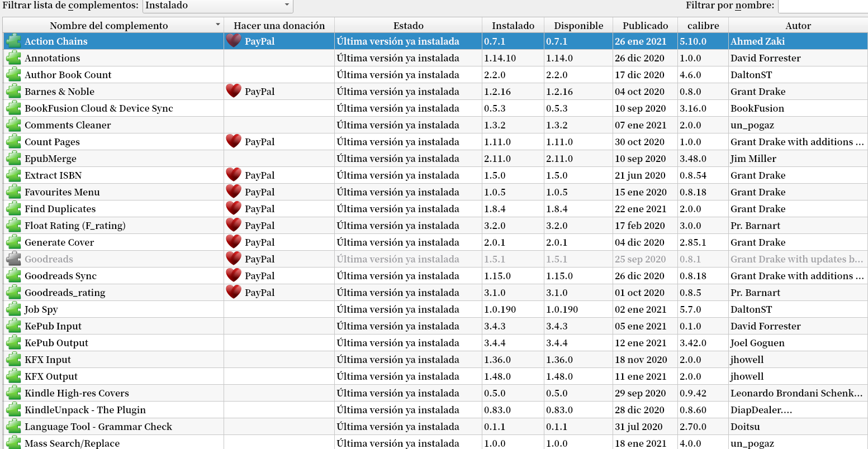Click the KePub Input plugin icon

click(x=13, y=326)
